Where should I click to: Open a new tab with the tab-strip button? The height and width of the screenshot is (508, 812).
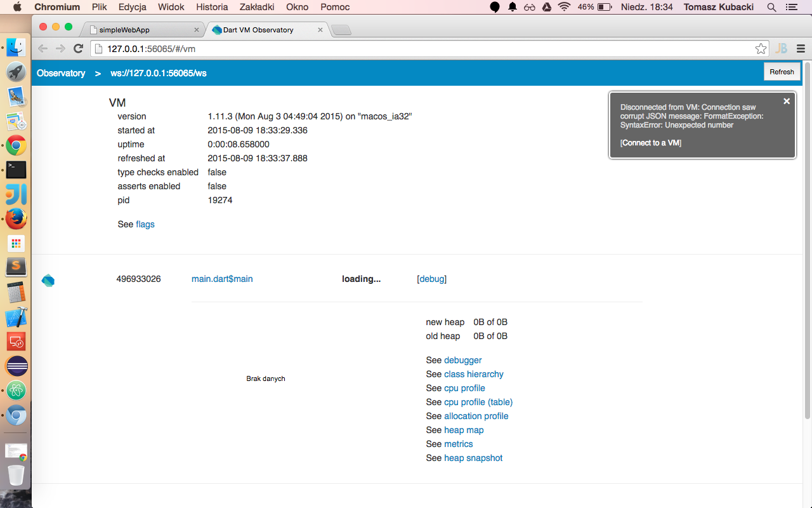(x=341, y=30)
